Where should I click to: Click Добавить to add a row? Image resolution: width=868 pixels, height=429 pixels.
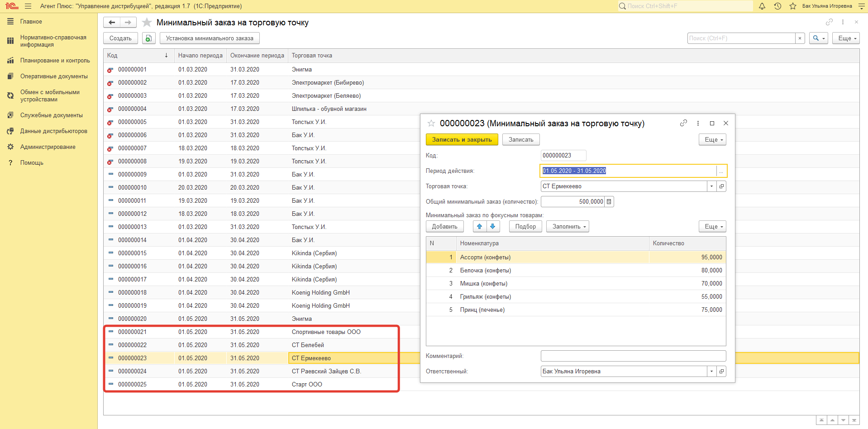pyautogui.click(x=444, y=227)
